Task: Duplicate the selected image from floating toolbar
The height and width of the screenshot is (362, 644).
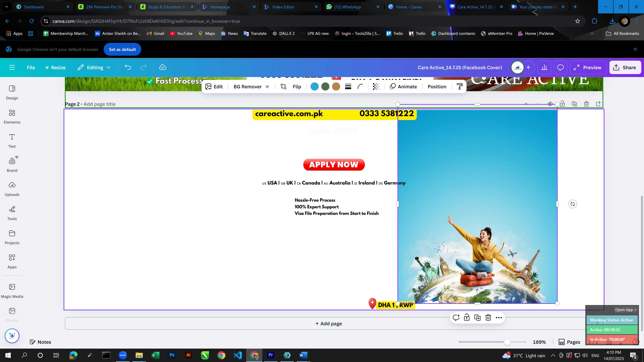Action: click(x=477, y=318)
